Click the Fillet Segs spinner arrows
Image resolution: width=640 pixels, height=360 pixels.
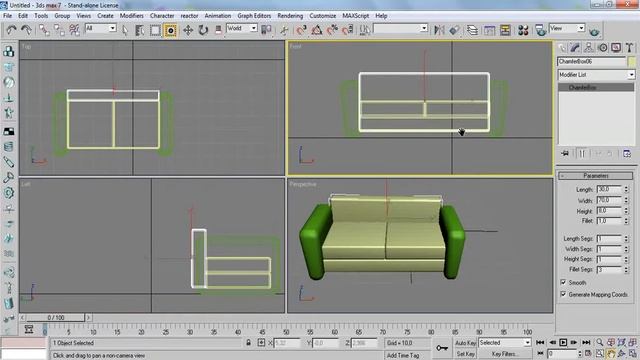[x=627, y=269]
